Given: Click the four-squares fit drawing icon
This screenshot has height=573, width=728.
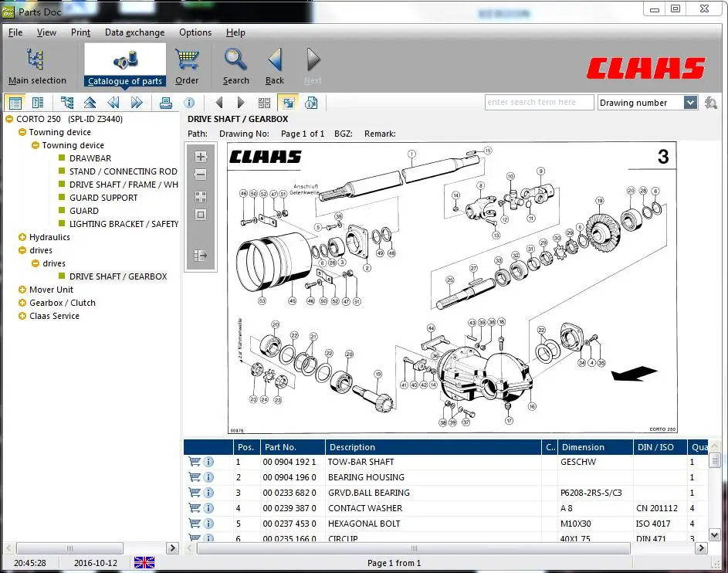Looking at the screenshot, I should (x=201, y=197).
